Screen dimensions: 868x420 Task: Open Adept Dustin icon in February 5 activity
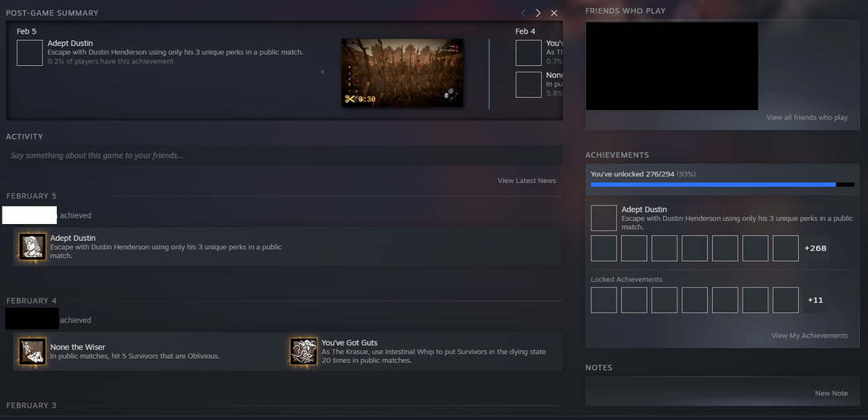point(32,247)
